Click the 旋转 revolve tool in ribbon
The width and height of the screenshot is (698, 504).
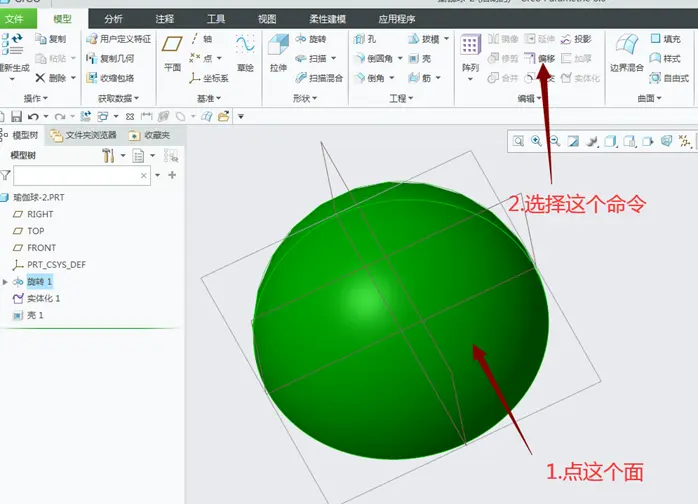(x=311, y=39)
